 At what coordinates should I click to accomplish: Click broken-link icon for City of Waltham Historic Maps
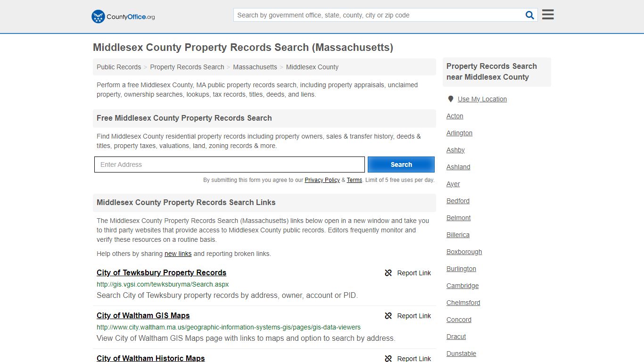click(388, 359)
